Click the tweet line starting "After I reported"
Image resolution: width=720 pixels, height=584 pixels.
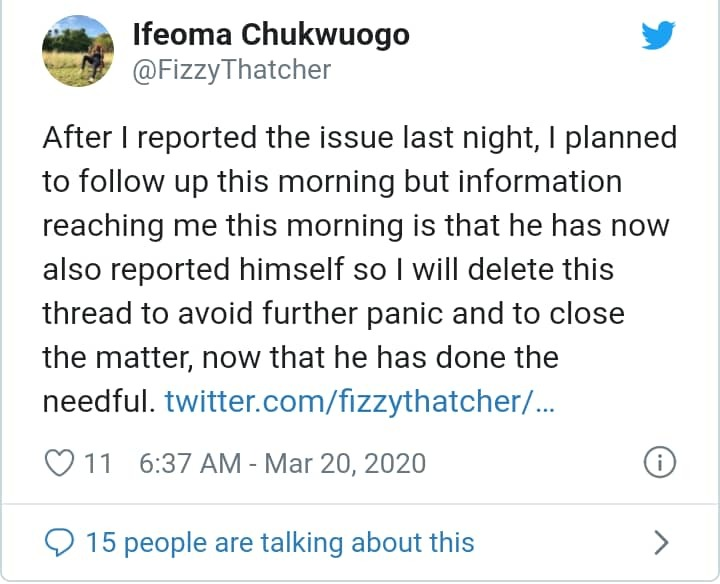pos(359,139)
